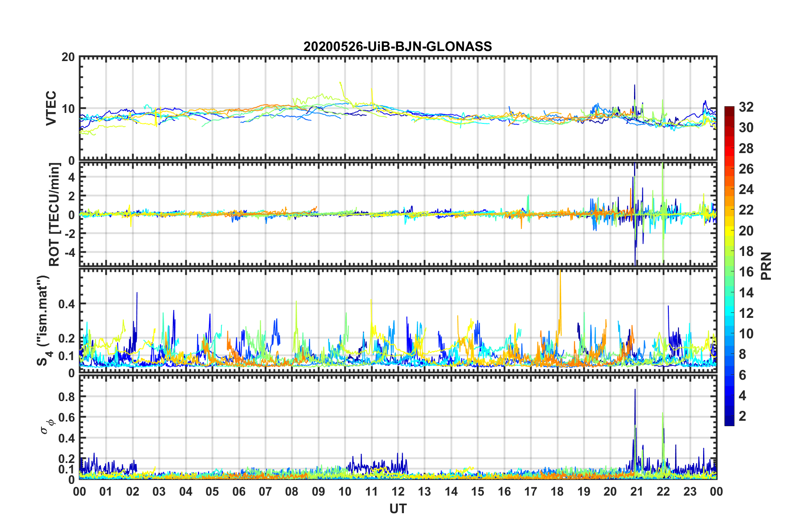Select PRN colorbar tick value 8
The image size is (796, 532).
point(742,354)
